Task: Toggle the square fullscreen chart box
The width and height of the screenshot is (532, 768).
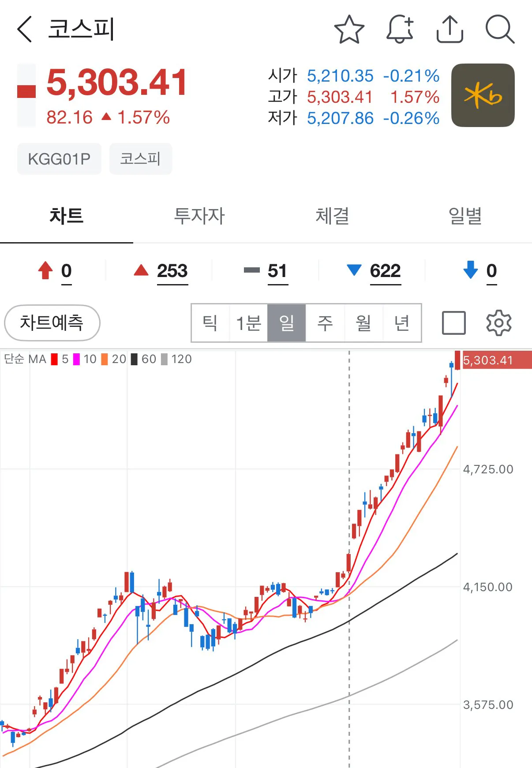Action: coord(453,323)
